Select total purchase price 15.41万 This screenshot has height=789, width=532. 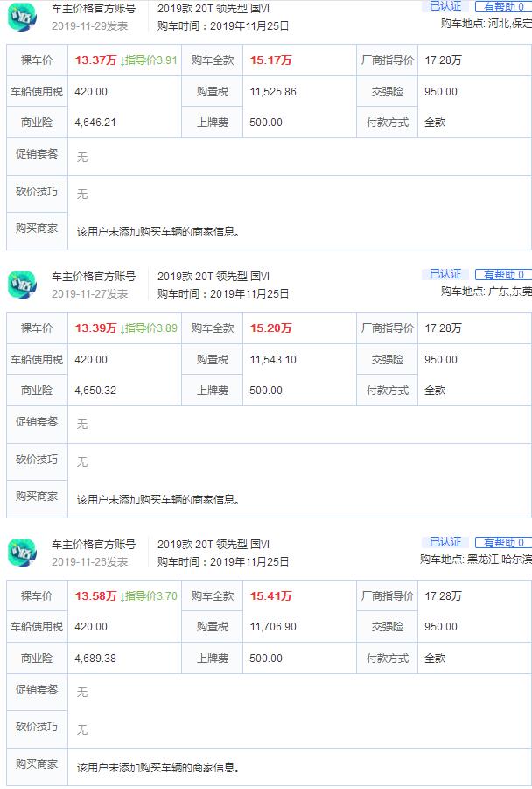271,595
